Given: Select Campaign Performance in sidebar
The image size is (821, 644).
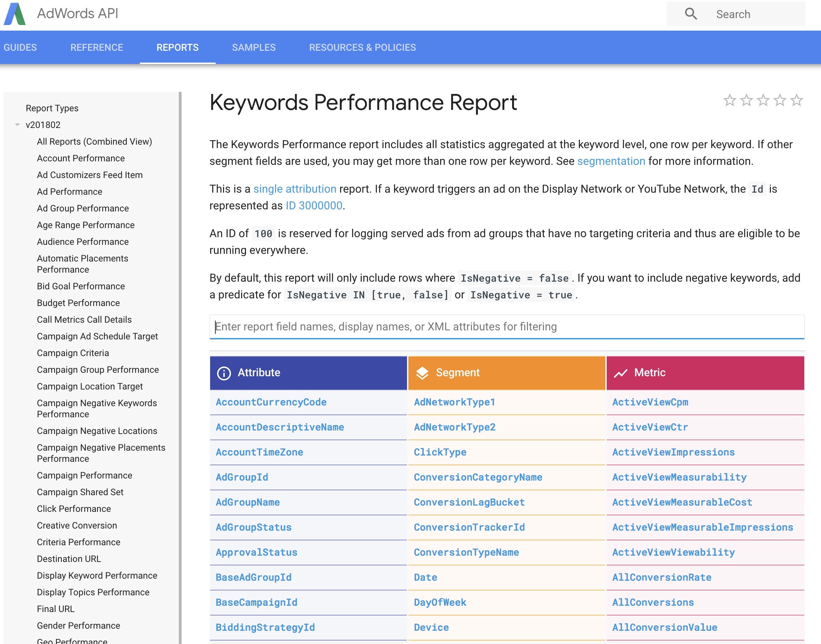Looking at the screenshot, I should coord(85,475).
